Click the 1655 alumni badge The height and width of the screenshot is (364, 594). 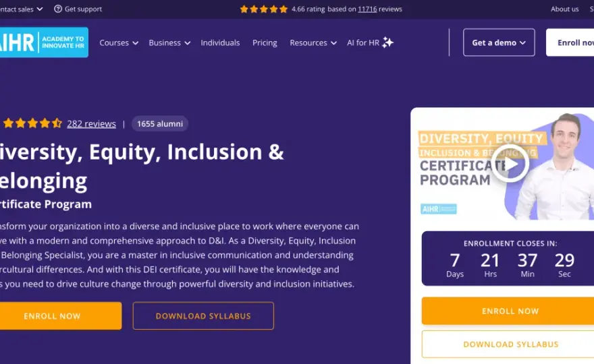click(160, 124)
